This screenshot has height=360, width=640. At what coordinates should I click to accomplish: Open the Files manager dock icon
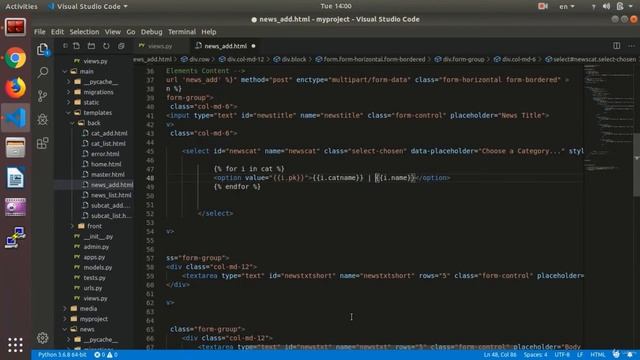(16, 148)
